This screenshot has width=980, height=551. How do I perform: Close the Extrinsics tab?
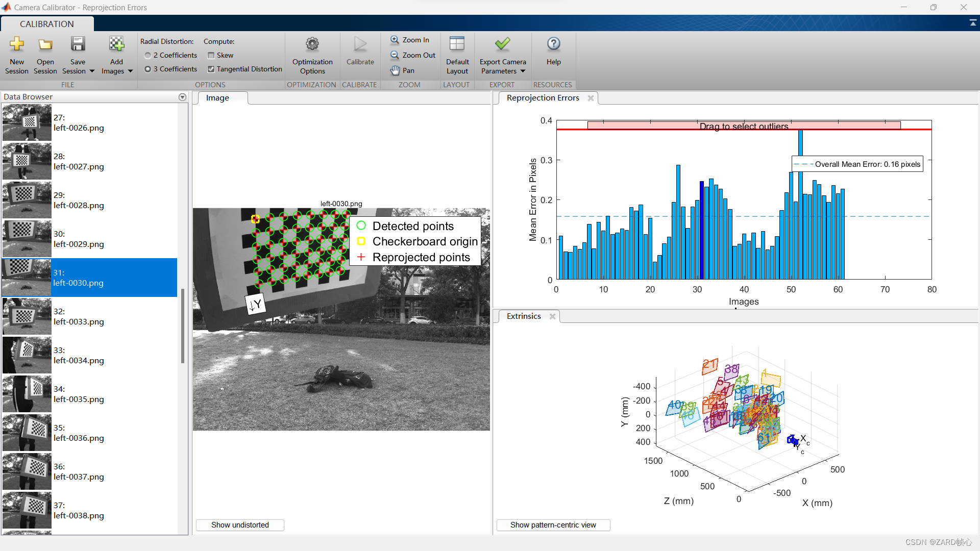tap(552, 316)
